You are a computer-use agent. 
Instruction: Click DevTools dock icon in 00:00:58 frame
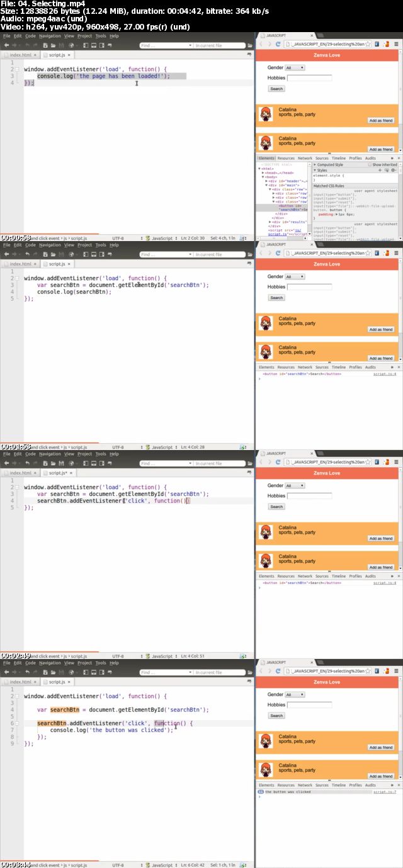coord(392,158)
